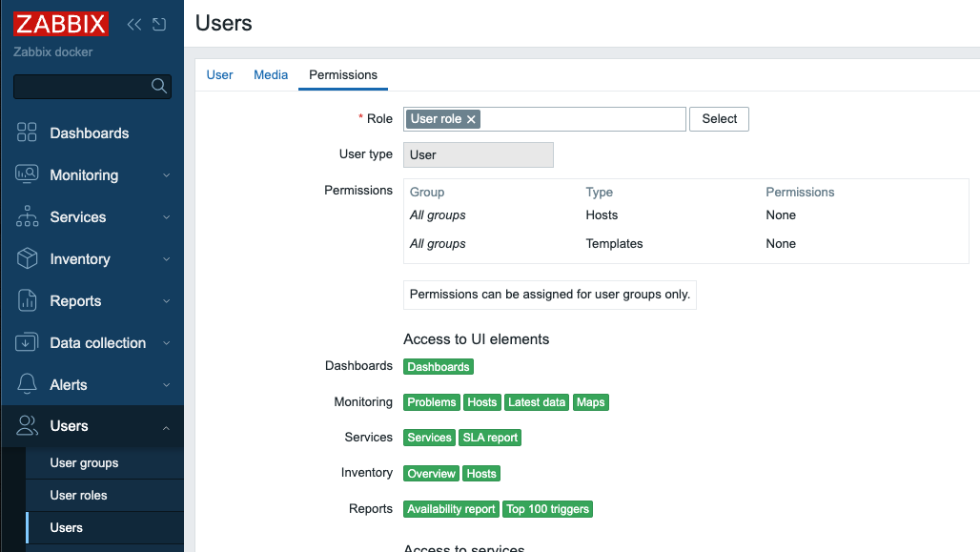Click the Select button next to Role
980x552 pixels.
(719, 118)
